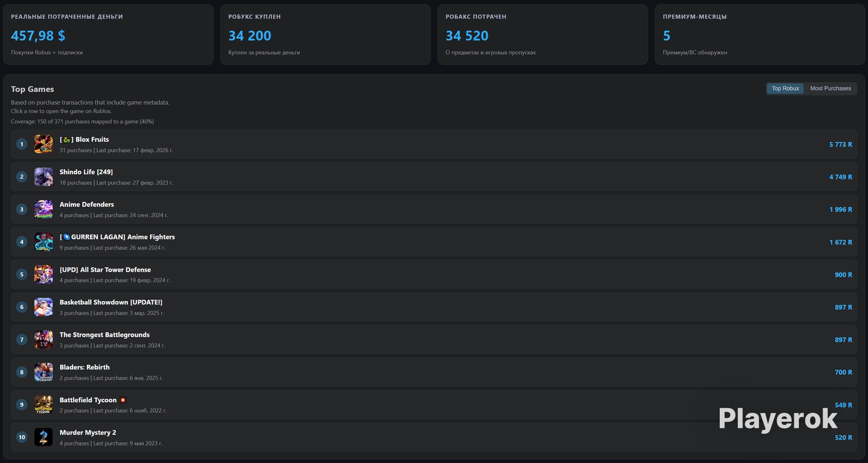
Task: Click the Top Games heading
Action: click(32, 89)
